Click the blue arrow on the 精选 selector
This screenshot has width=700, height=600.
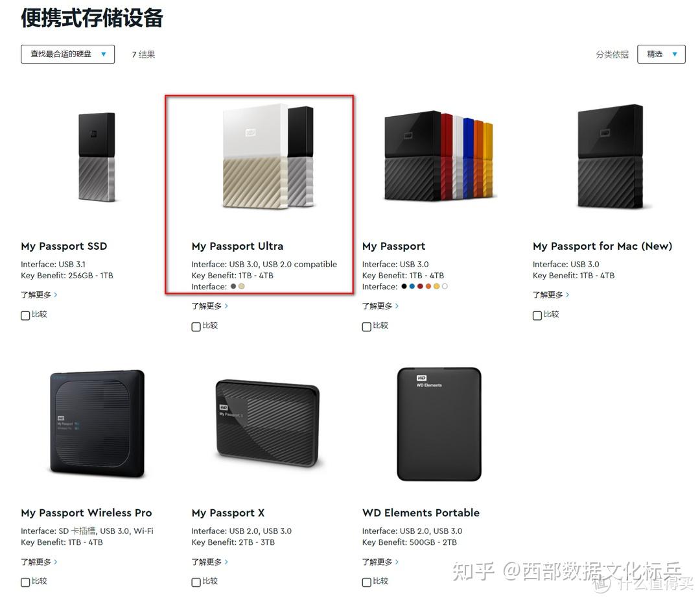click(x=675, y=54)
